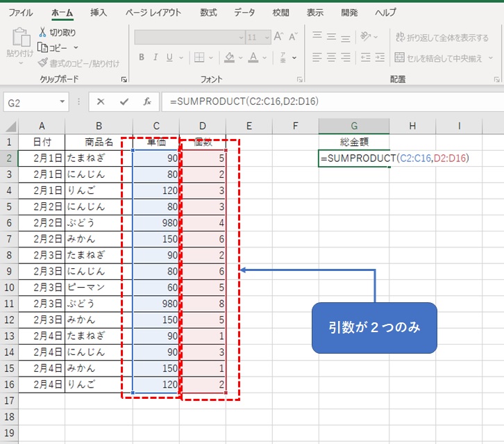Click the Borders grid icon
Viewport: 504px width, 444px height.
tap(199, 58)
